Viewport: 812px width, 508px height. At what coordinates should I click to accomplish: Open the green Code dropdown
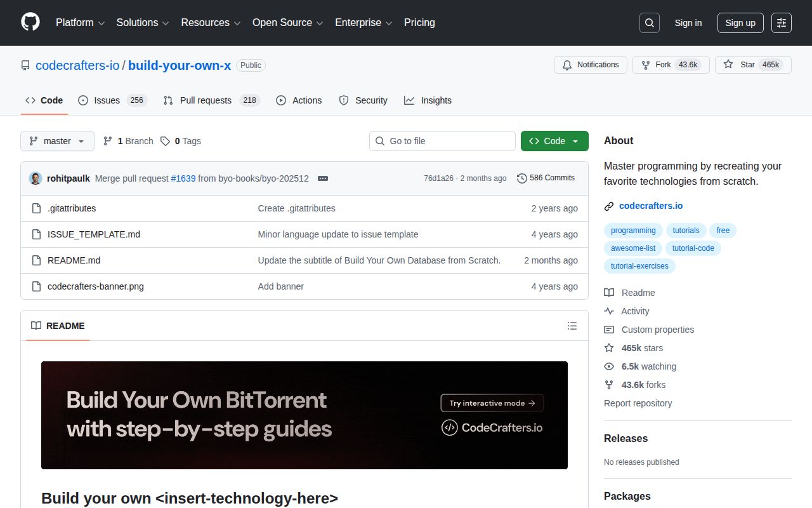pos(554,141)
